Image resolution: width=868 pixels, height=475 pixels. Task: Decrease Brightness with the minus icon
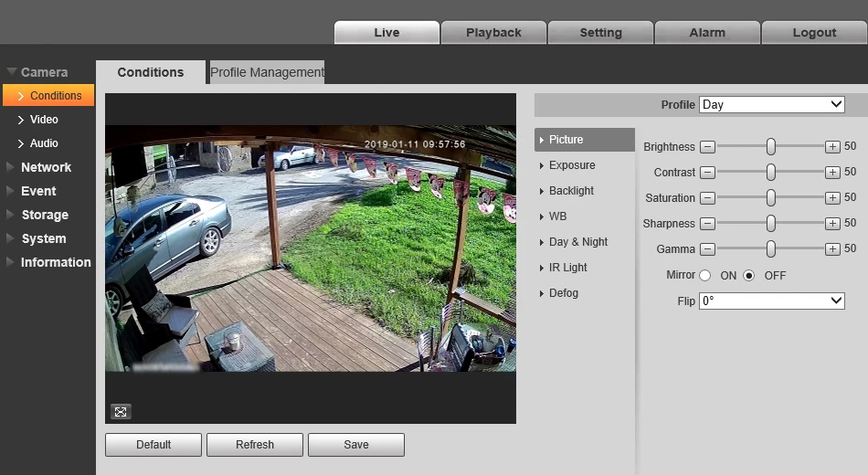click(x=707, y=147)
